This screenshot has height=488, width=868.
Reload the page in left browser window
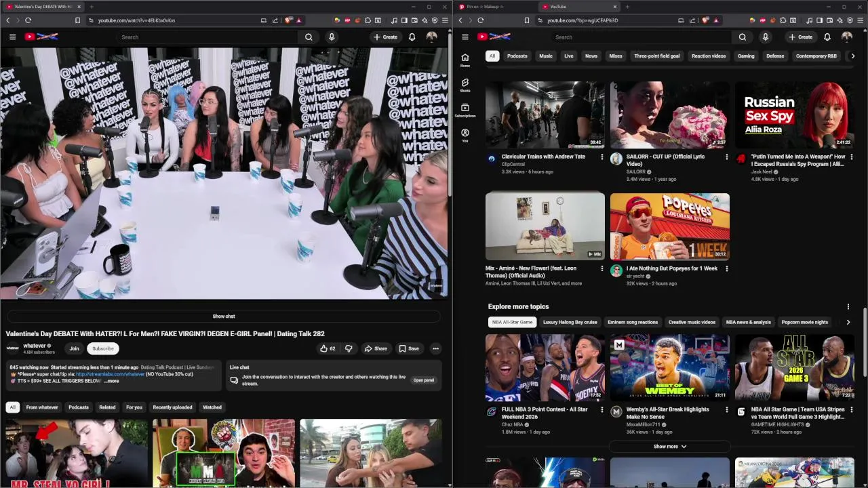(x=28, y=20)
